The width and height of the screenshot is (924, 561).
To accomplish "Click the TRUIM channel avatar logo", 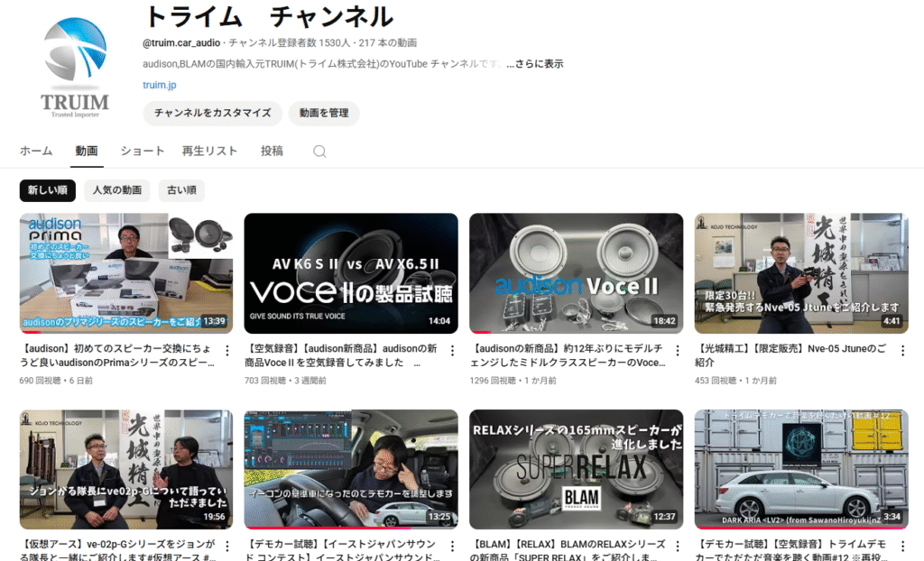I will 75,68.
